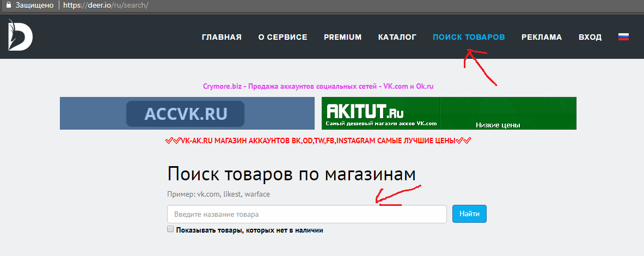Open the Russian flag language selector

coord(623,37)
